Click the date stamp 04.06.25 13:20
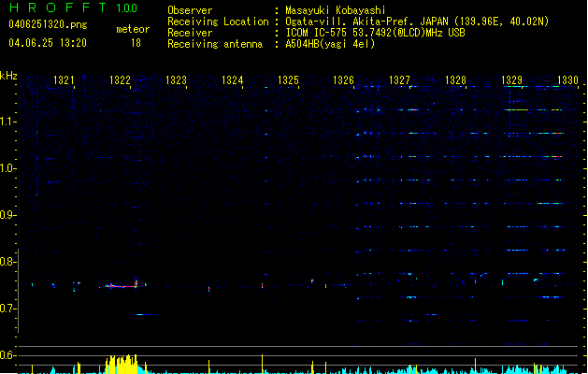588x374 pixels. (48, 43)
